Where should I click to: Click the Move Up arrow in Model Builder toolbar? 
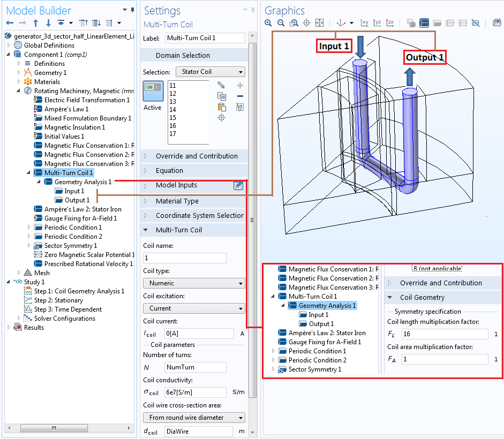35,22
